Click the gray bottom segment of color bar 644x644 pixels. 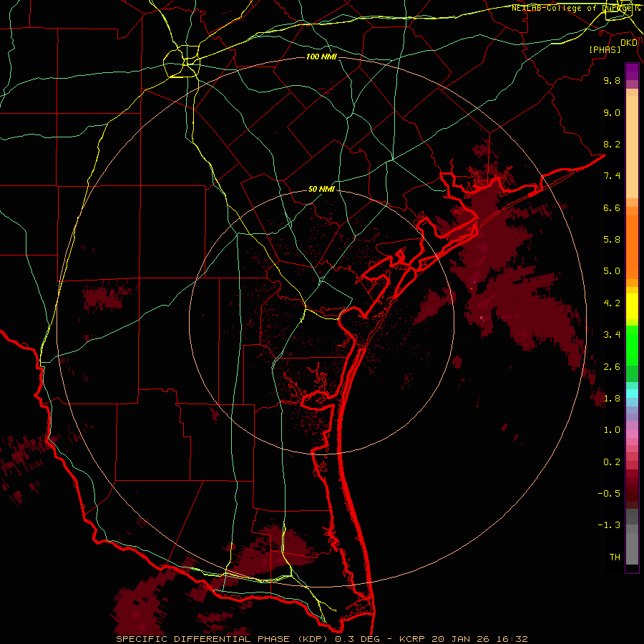[x=632, y=546]
